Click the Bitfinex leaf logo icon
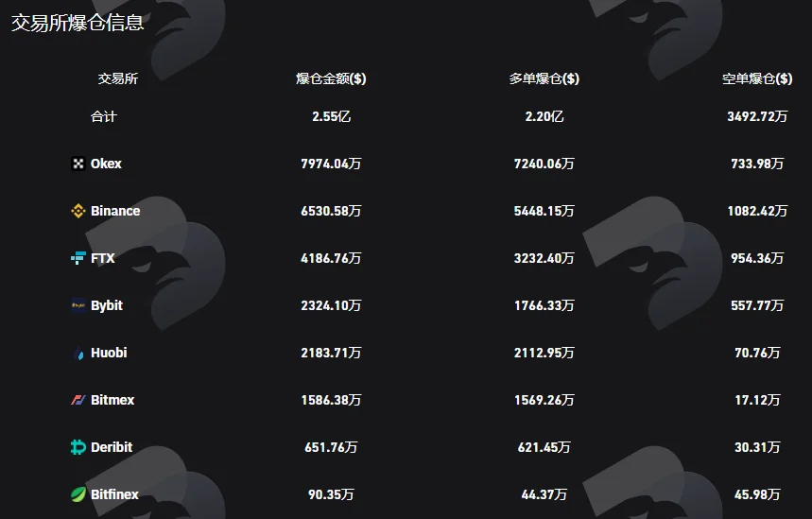This screenshot has width=812, height=519. tap(78, 494)
